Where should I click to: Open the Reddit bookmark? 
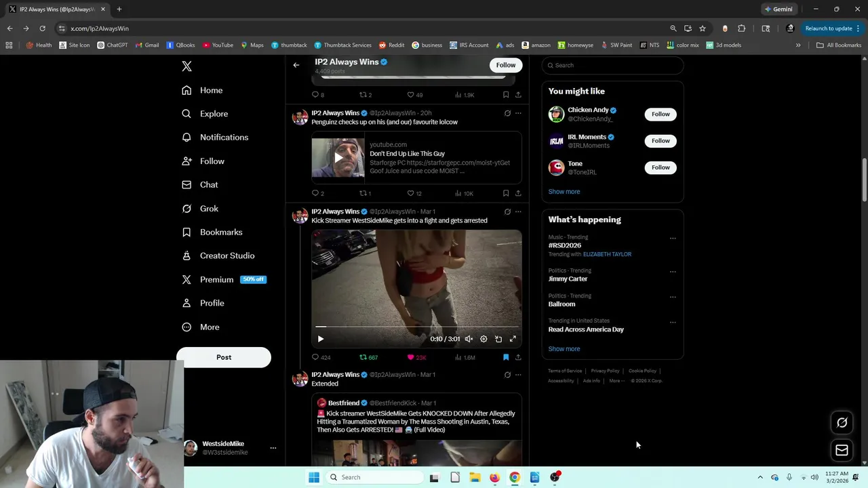[391, 45]
